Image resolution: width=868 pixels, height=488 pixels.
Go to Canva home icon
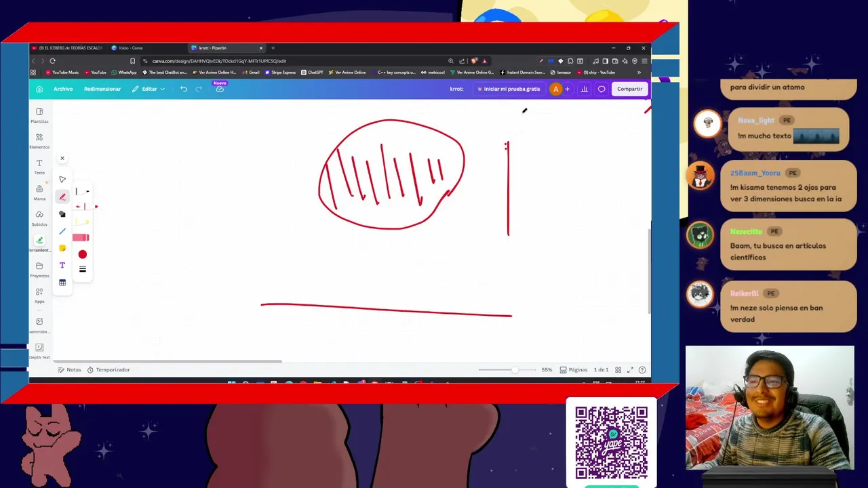(x=39, y=89)
